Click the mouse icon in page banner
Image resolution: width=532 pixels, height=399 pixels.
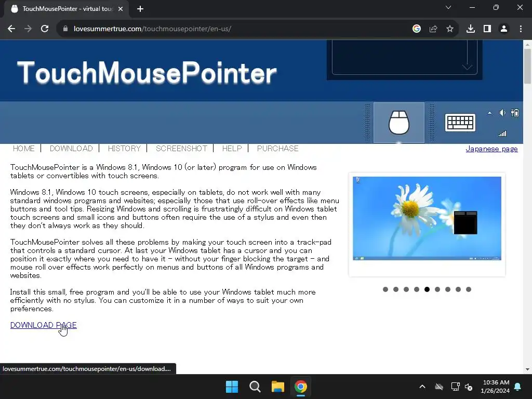point(398,123)
